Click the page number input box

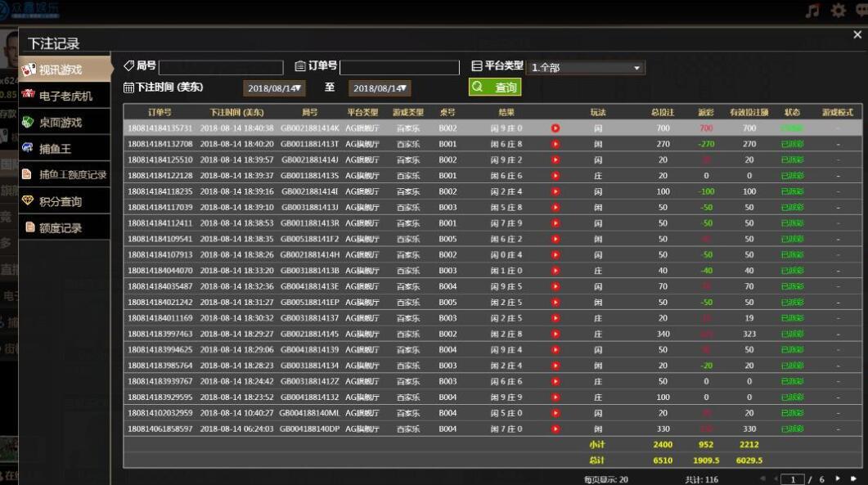point(792,479)
